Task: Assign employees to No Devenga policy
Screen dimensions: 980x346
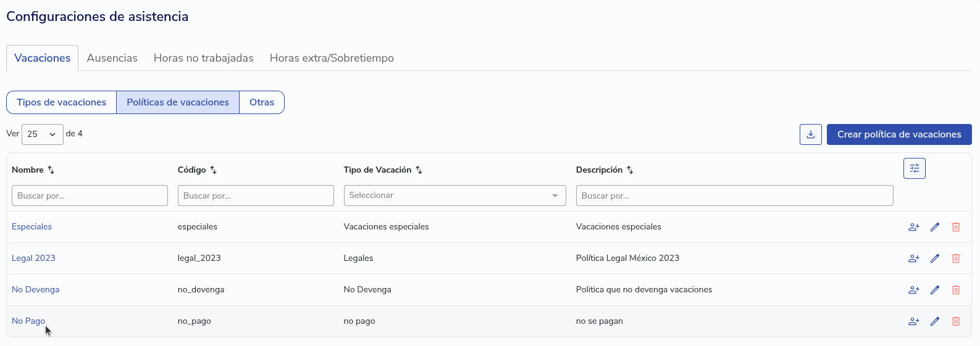Action: 914,290
